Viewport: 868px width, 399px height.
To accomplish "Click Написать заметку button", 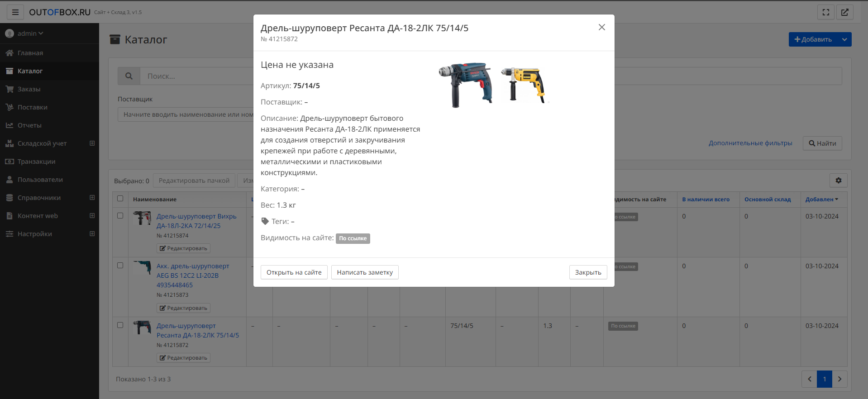I will [365, 272].
